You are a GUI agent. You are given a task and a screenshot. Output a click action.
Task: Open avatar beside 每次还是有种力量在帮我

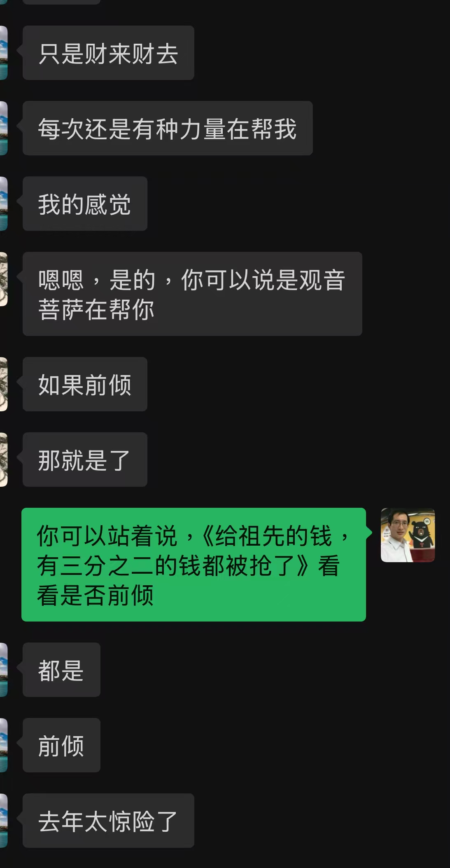click(4, 128)
